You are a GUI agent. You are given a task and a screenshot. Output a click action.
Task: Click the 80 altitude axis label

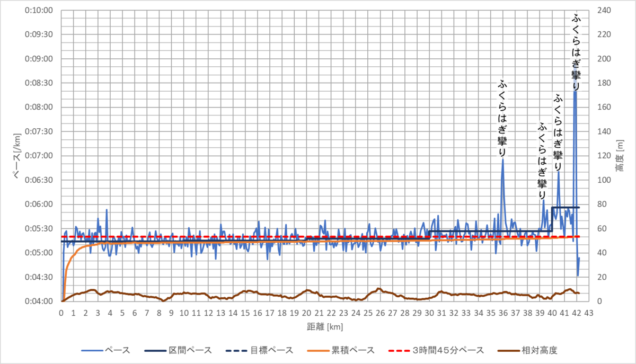[x=601, y=204]
